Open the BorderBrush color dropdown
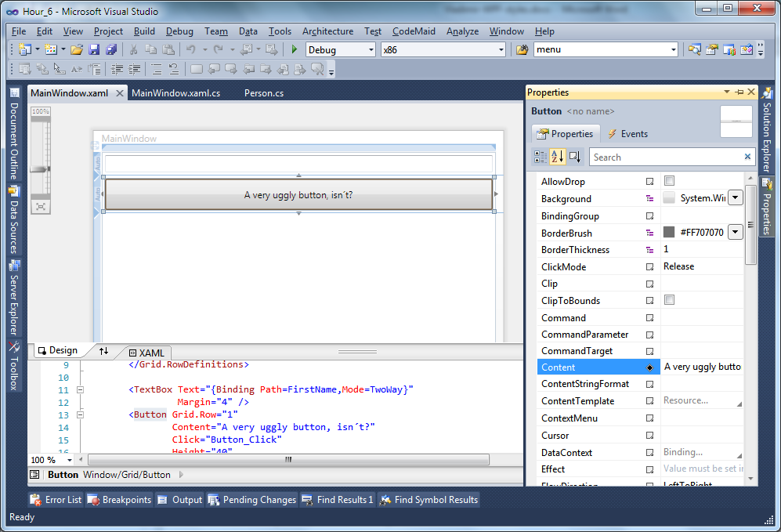Image resolution: width=781 pixels, height=532 pixels. click(736, 232)
